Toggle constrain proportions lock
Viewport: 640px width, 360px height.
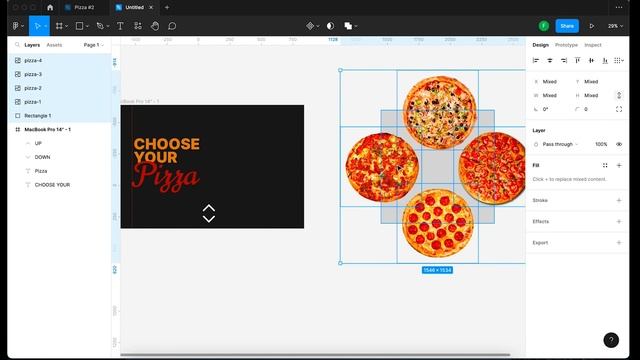(x=619, y=96)
